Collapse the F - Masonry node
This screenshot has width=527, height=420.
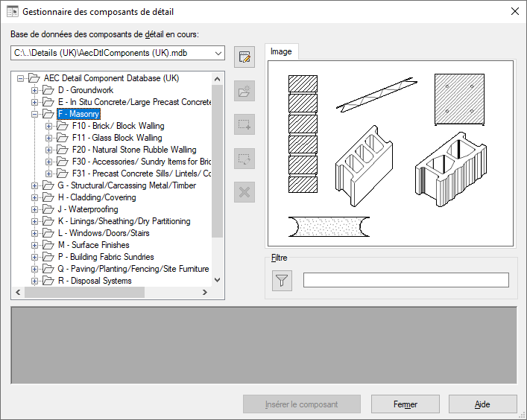(34, 114)
